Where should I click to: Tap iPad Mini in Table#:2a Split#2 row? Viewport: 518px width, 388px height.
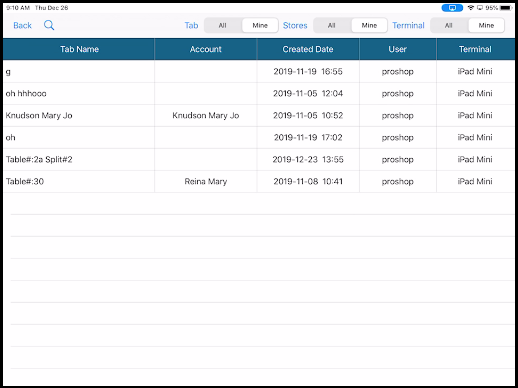(475, 160)
